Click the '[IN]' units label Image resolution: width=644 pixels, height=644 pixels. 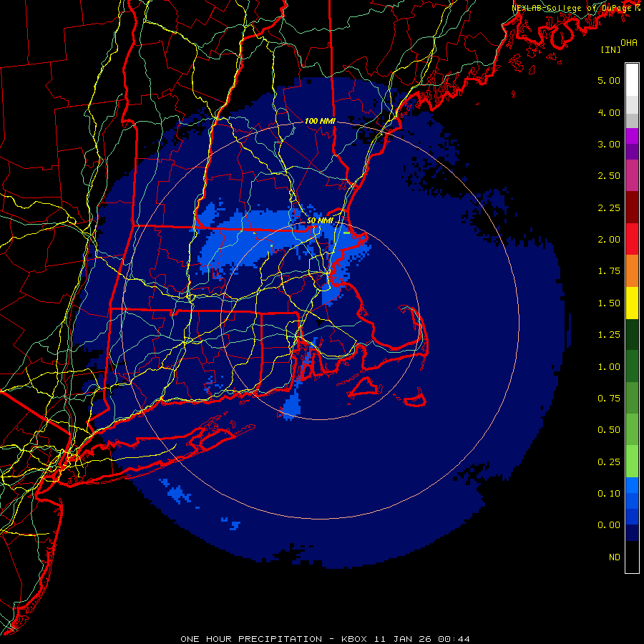[611, 49]
